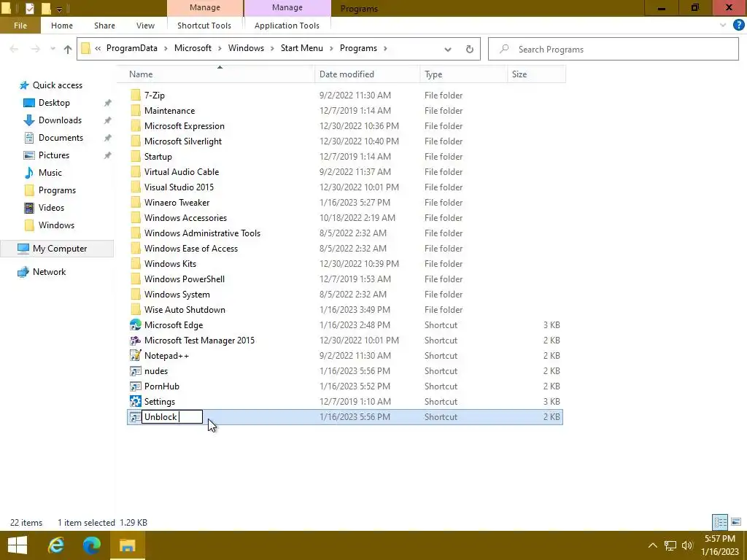Click the Properties quick access toolbar icon

[29, 8]
